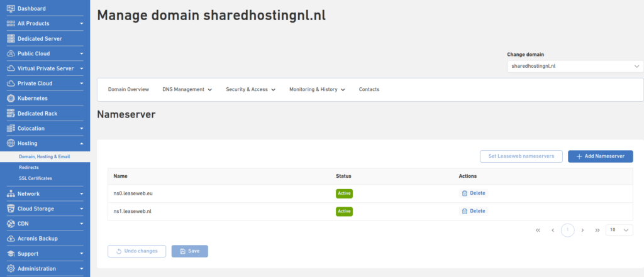Screen dimensions: 644x277
Task: Open the Domain Overview tab
Action: coord(128,90)
